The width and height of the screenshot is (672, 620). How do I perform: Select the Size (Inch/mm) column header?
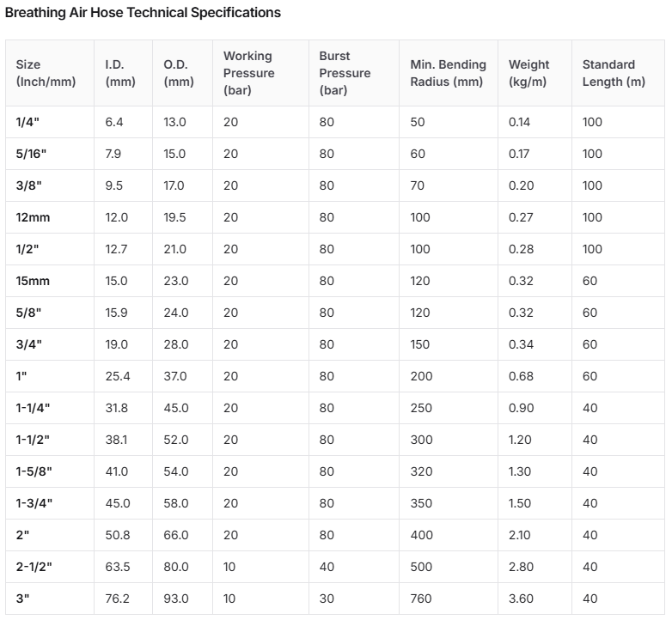coord(50,73)
